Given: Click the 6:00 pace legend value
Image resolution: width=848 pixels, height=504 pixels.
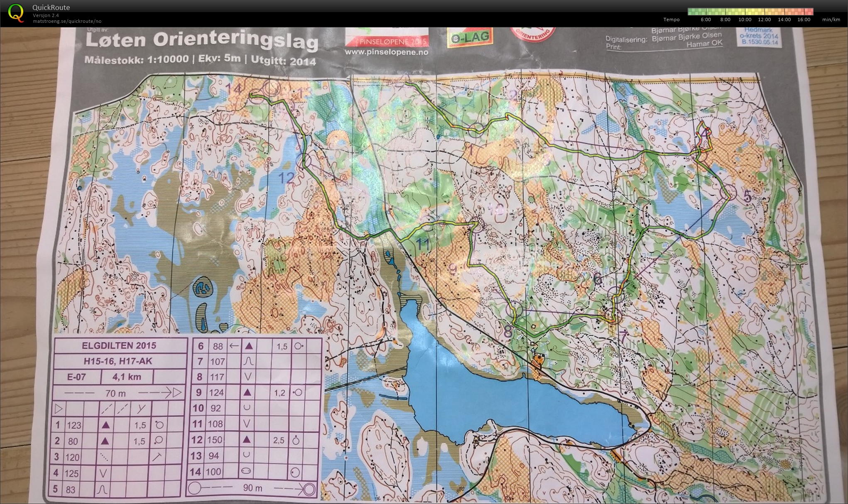Looking at the screenshot, I should pyautogui.click(x=706, y=20).
